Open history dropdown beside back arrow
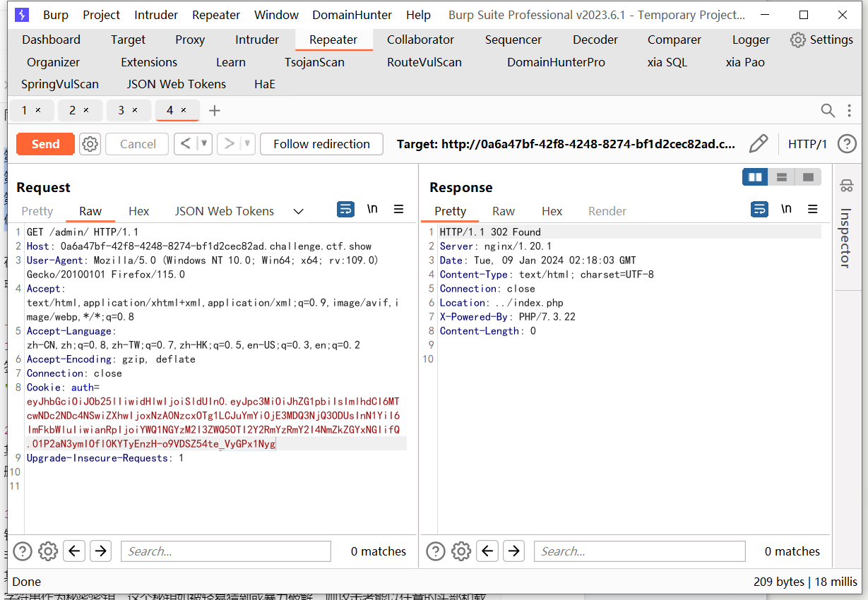This screenshot has height=600, width=868. point(204,144)
